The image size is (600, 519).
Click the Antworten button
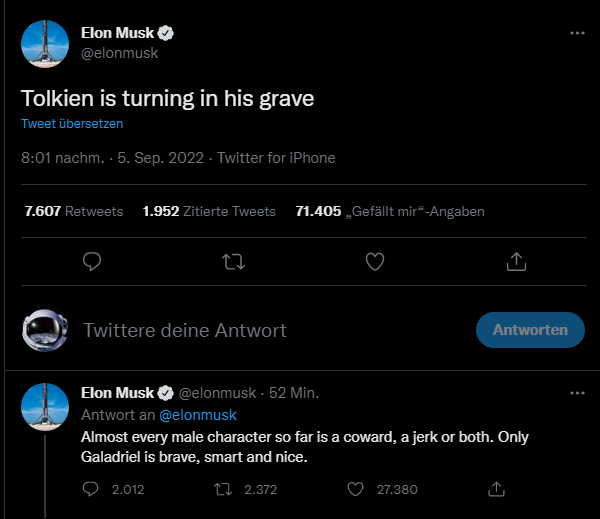tap(530, 330)
